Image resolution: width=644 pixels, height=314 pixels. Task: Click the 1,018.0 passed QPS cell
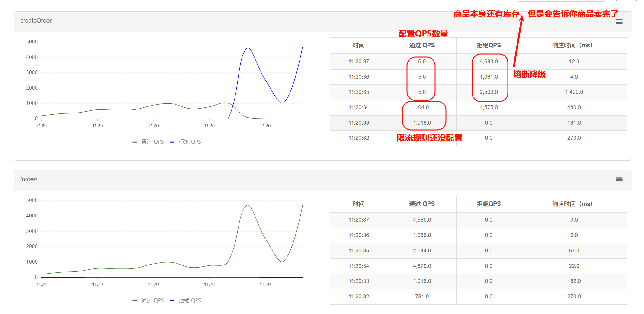[x=422, y=123]
